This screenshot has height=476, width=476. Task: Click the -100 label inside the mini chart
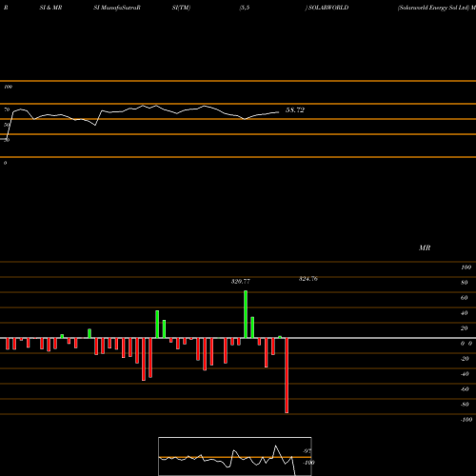coord(308,463)
